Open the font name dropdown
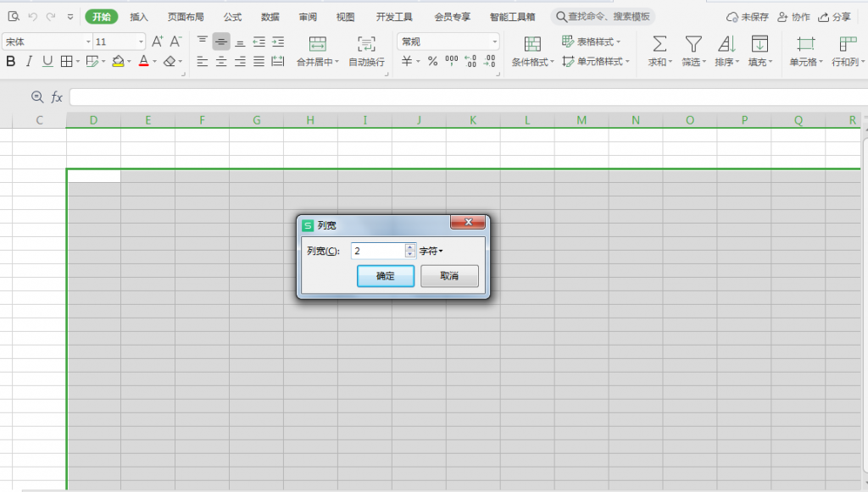Viewport: 868px width, 492px height. 87,41
